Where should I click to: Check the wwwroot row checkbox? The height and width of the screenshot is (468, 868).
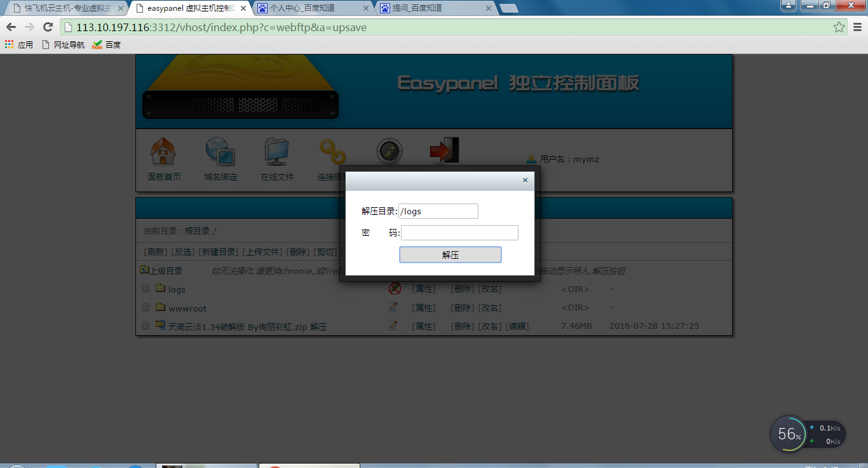click(x=146, y=307)
